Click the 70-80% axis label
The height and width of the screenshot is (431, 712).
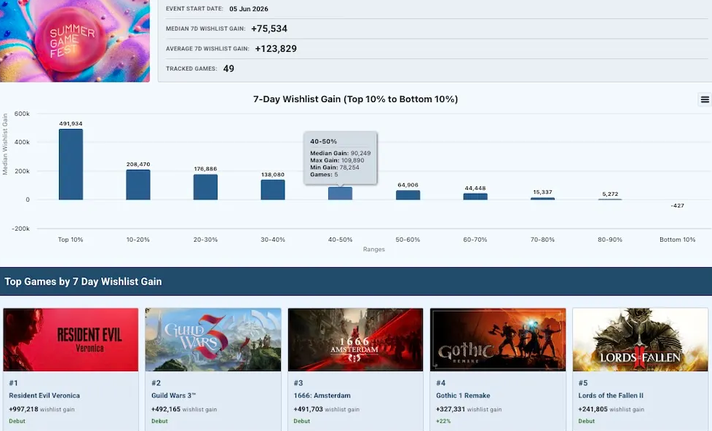(x=543, y=239)
